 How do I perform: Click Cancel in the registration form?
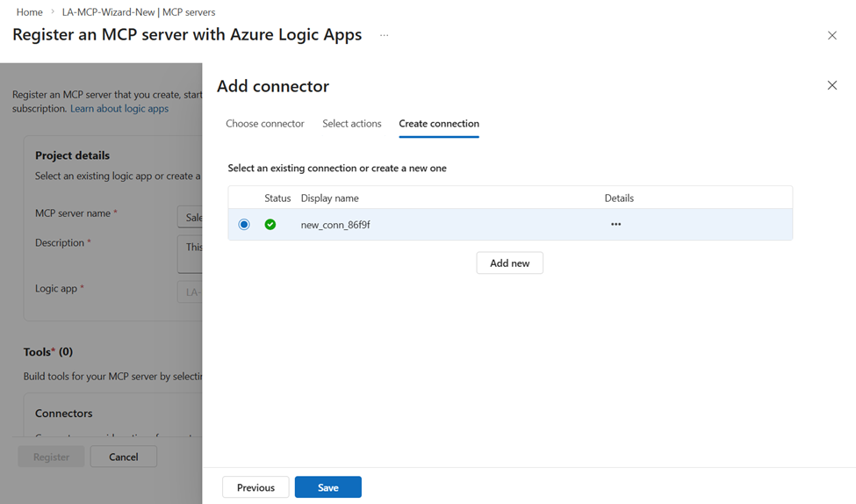[x=124, y=457]
